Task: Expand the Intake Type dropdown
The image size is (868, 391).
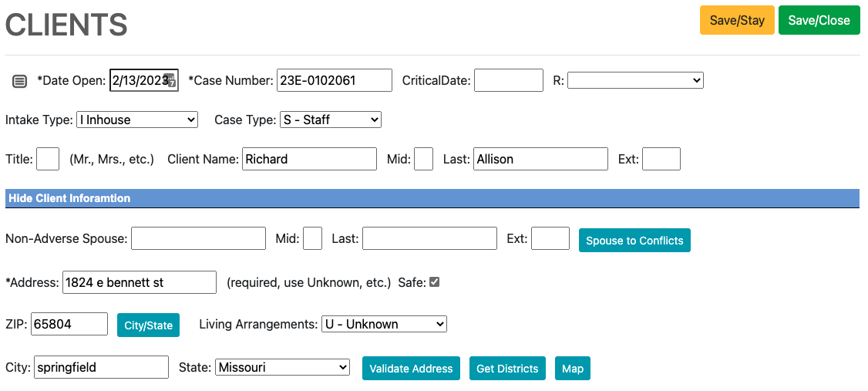Action: (x=137, y=120)
